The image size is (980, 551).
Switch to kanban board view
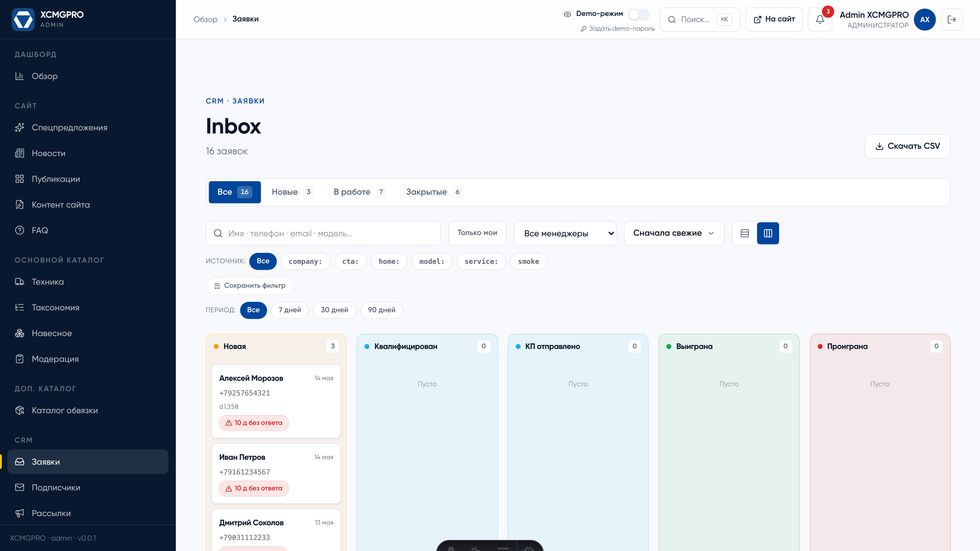coord(768,233)
